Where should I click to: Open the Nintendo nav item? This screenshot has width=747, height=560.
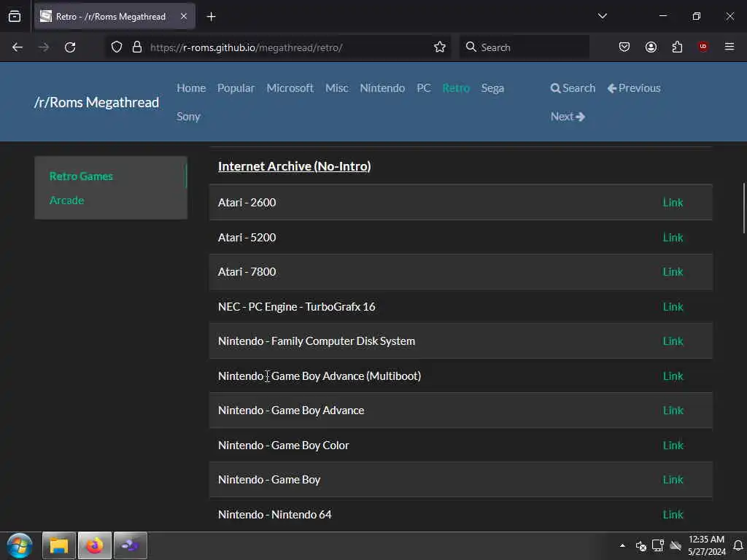[x=382, y=88]
